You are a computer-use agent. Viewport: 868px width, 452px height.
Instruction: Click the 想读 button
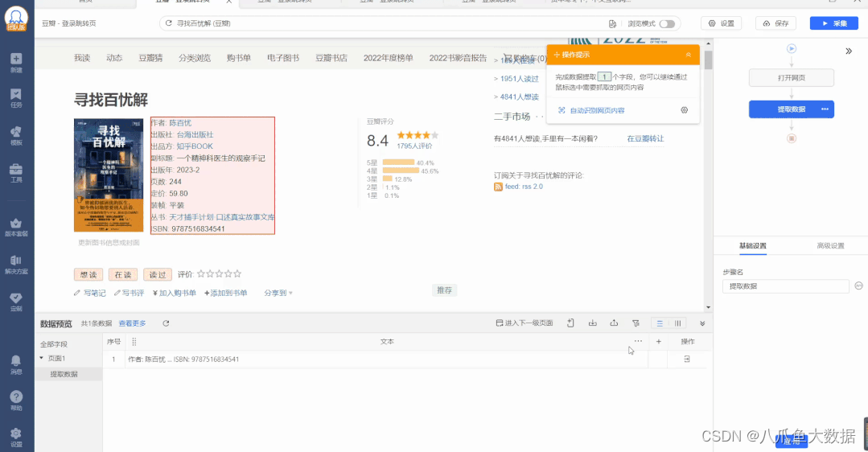[x=88, y=274]
